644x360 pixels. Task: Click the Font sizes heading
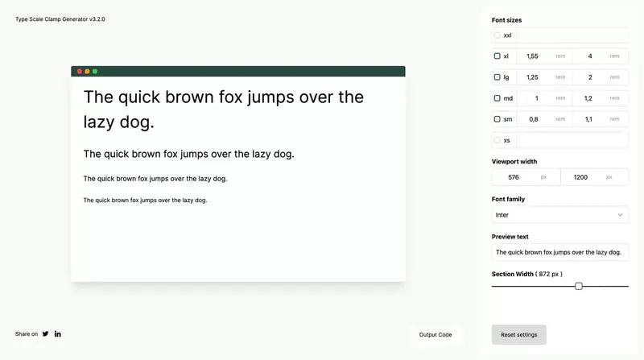(506, 20)
